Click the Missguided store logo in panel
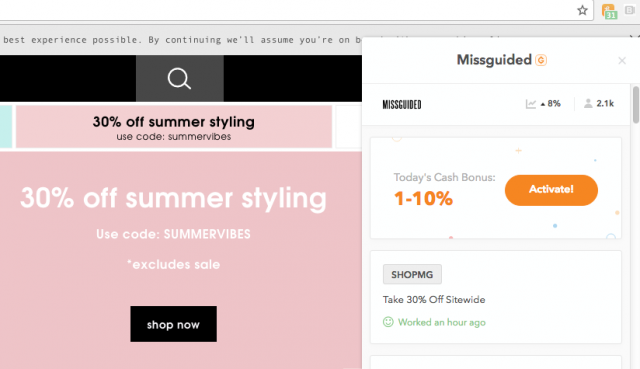The width and height of the screenshot is (640, 369). click(402, 104)
